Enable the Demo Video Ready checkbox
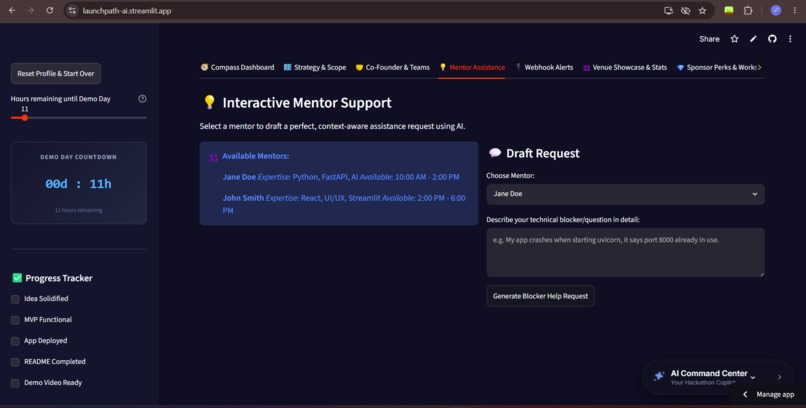Viewport: 806px width, 408px height. [x=15, y=383]
